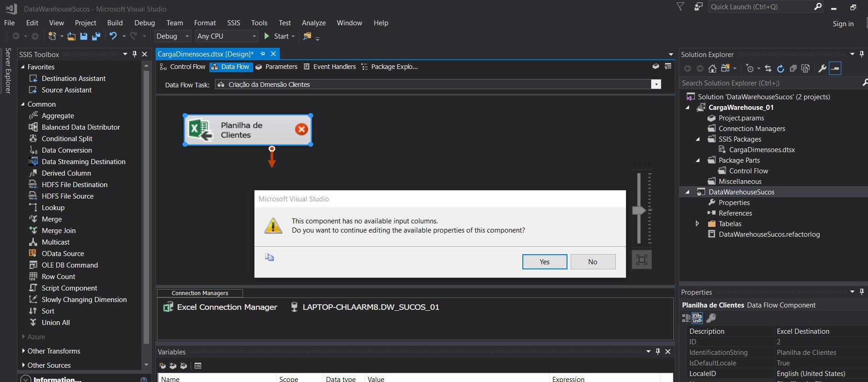This screenshot has width=868, height=382.
Task: Select Excel Connection Manager in Connection Managers
Action: (x=220, y=307)
